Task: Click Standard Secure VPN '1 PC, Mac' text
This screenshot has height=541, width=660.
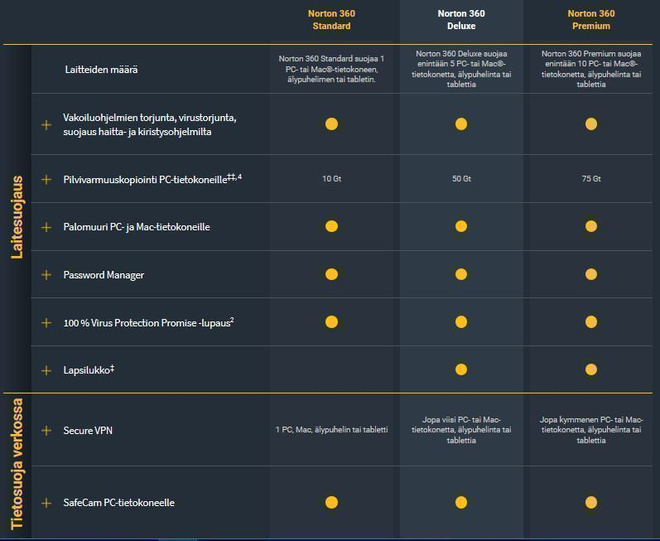Action: tap(332, 430)
